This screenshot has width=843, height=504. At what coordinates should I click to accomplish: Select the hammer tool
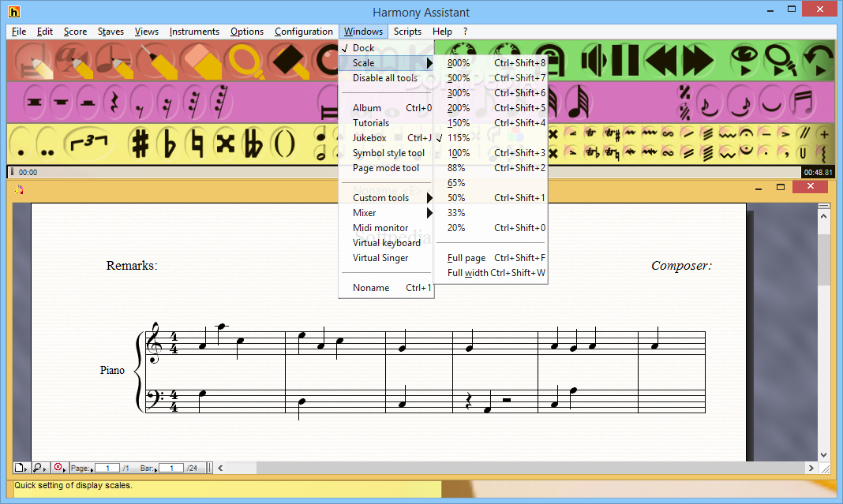click(290, 60)
